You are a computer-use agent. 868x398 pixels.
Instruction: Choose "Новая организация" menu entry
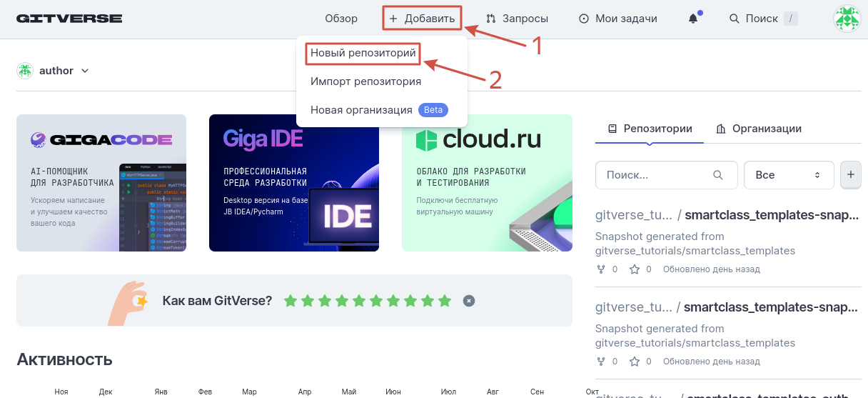pos(361,110)
